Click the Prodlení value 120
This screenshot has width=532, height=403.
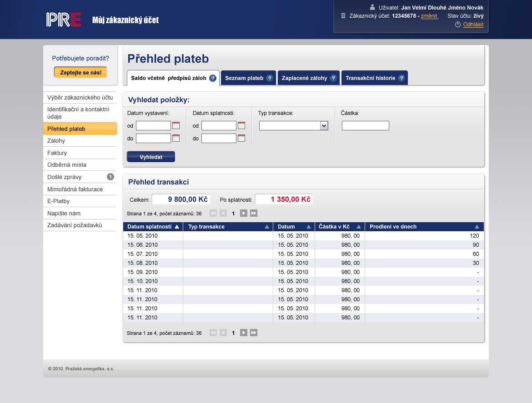click(474, 236)
